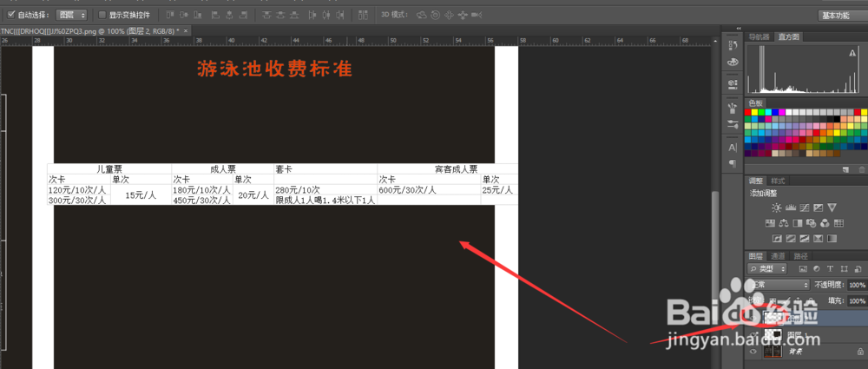Select the 3D roll mode icon

point(435,15)
